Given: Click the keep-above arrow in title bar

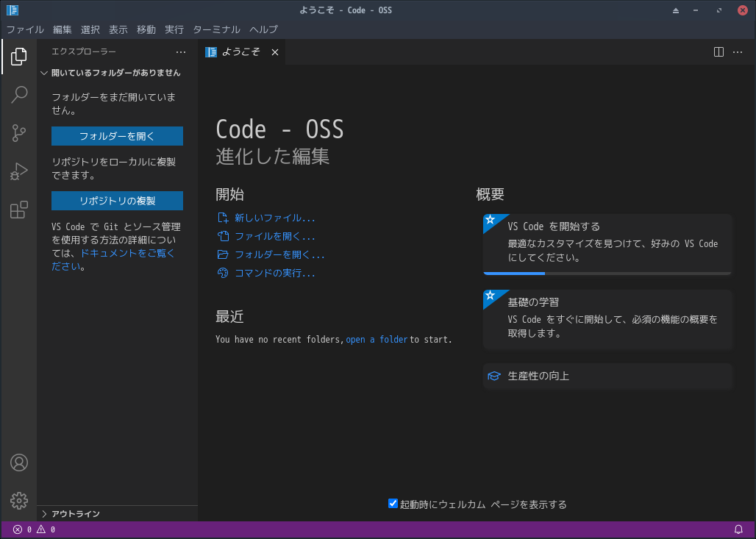Looking at the screenshot, I should [x=676, y=10].
